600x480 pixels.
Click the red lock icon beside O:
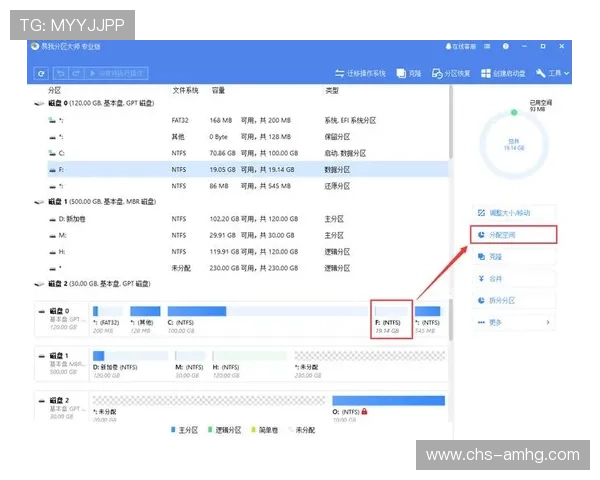364,411
